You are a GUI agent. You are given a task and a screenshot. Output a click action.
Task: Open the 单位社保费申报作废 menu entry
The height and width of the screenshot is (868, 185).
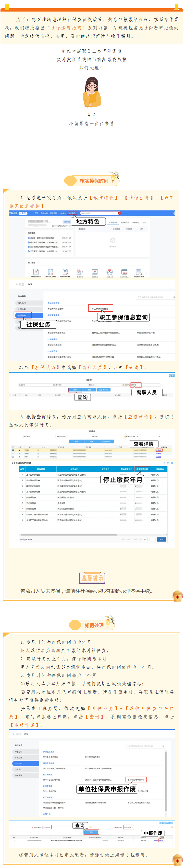pos(136,779)
